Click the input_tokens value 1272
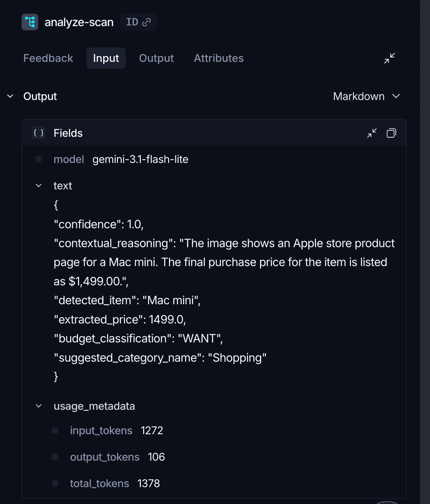Screen dimensions: 430x504 click(152, 430)
